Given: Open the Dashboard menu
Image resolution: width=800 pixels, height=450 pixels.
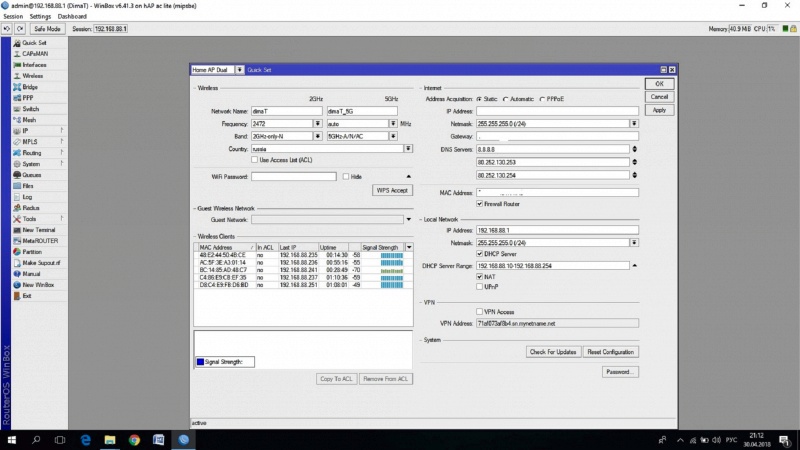Looking at the screenshot, I should click(x=71, y=17).
